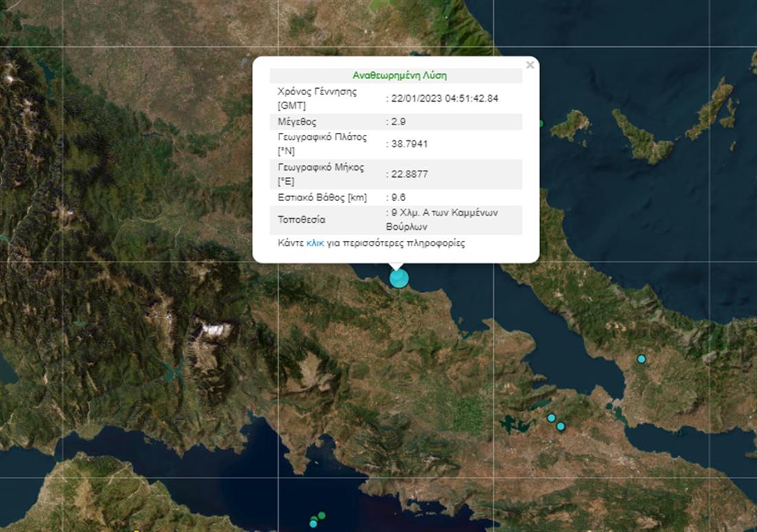Click green marker at popup's right edge

click(x=541, y=124)
